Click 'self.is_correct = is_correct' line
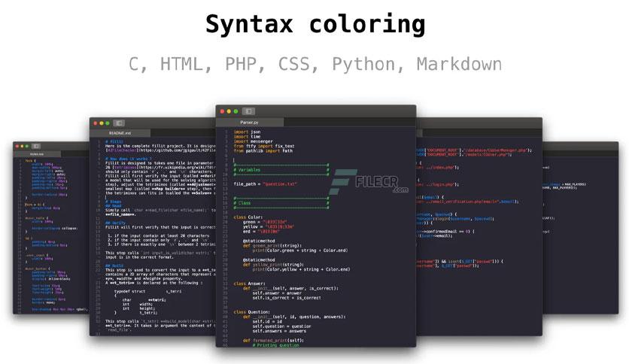 pyautogui.click(x=287, y=298)
